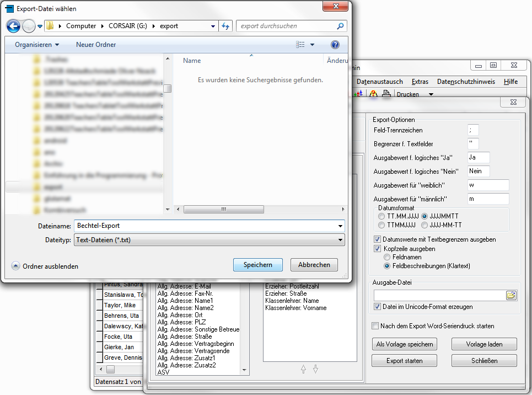The width and height of the screenshot is (532, 395).
Task: Open the file dialog help icon
Action: 335,45
